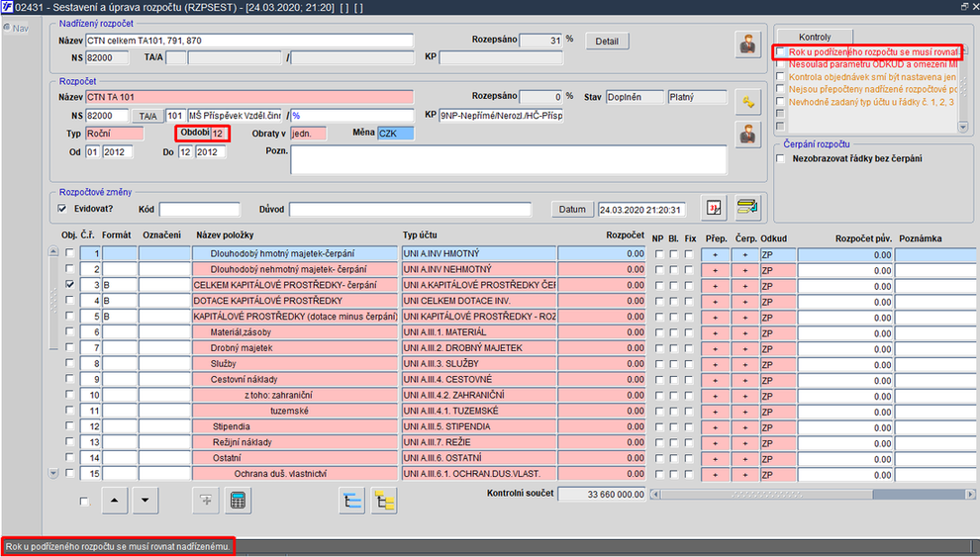The height and width of the screenshot is (557, 980).
Task: Click the move row down arrow button
Action: [145, 501]
